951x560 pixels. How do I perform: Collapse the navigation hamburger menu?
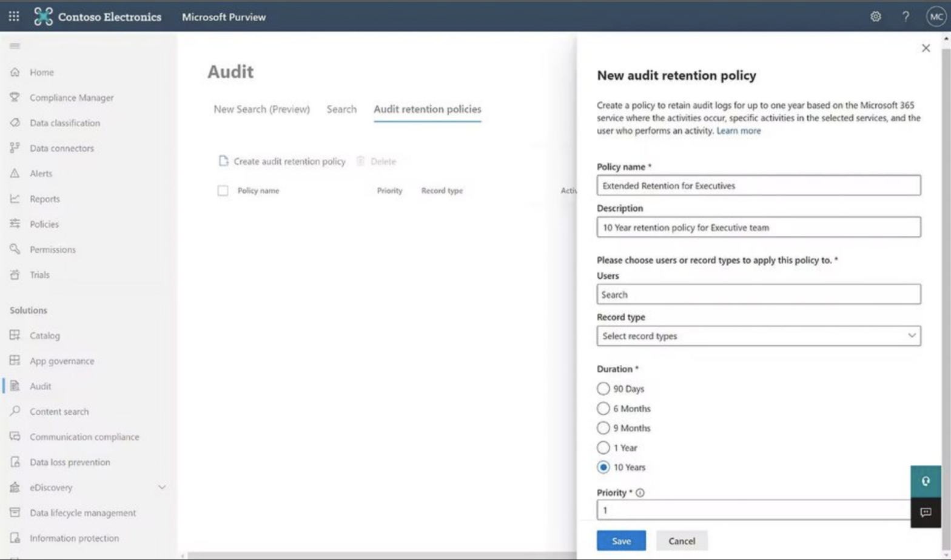point(15,45)
